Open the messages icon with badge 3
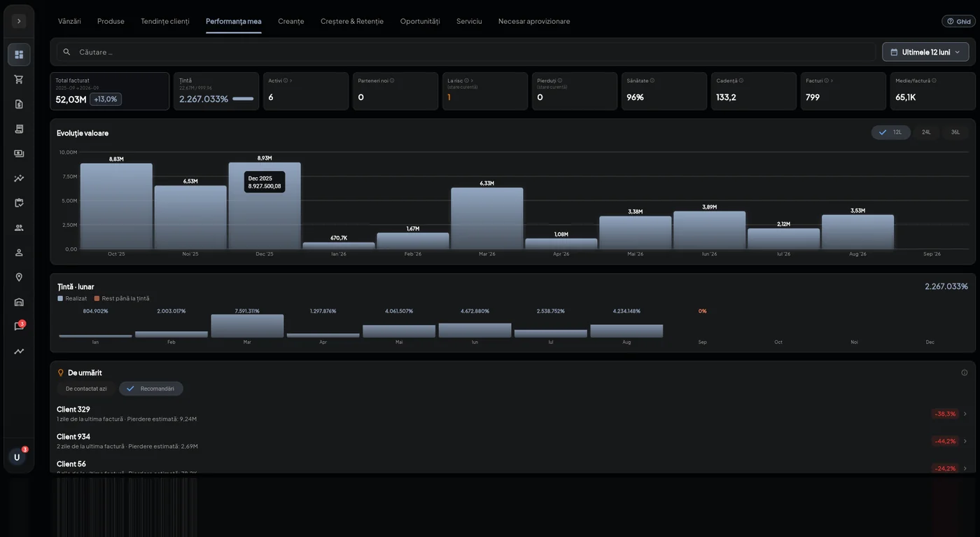The width and height of the screenshot is (980, 537). [x=19, y=326]
